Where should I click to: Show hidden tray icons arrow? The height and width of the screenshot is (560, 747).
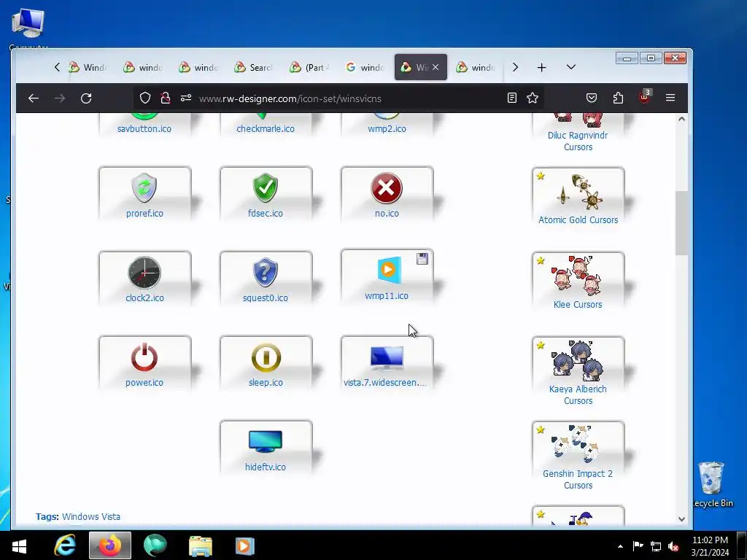click(620, 546)
